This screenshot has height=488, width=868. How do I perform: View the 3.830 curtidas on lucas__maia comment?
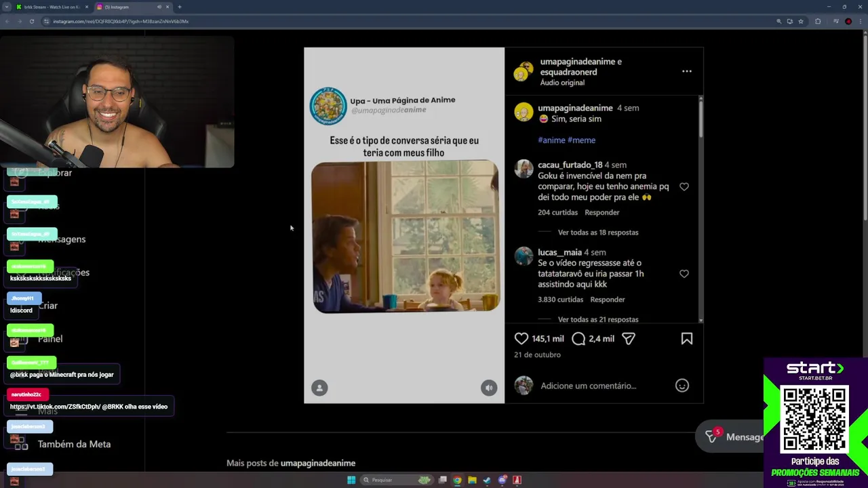point(560,300)
